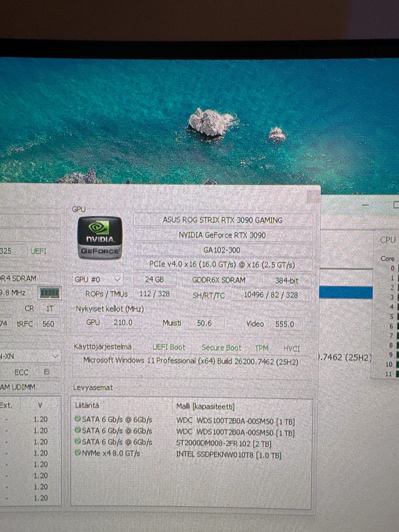Click the Core 0 label in the CPU window
This screenshot has height=532, width=399.
tap(392, 268)
